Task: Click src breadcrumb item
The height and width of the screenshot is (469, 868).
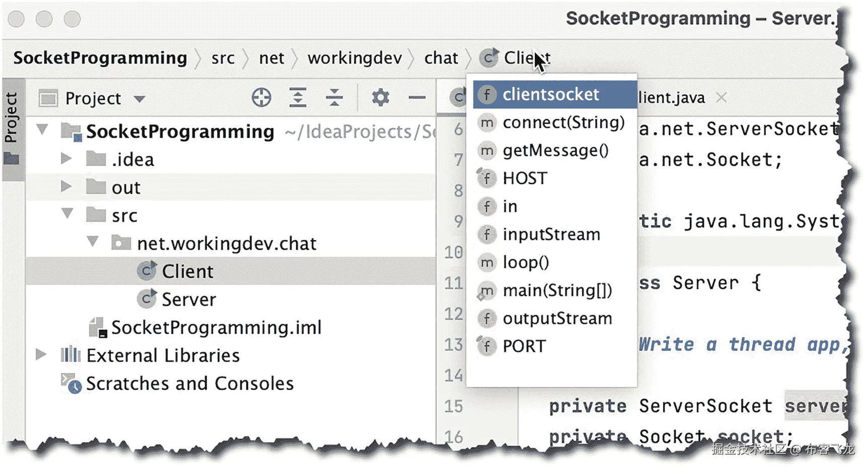Action: point(223,58)
